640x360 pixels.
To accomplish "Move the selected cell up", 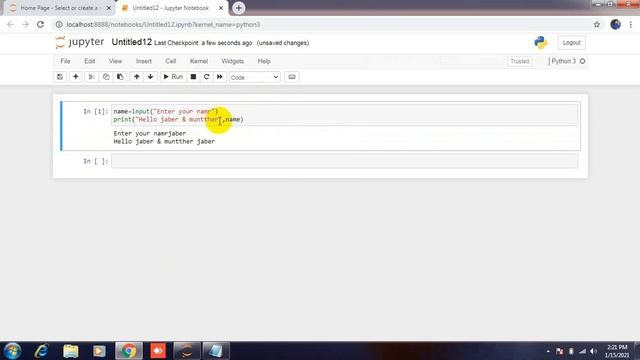I will pos(137,77).
